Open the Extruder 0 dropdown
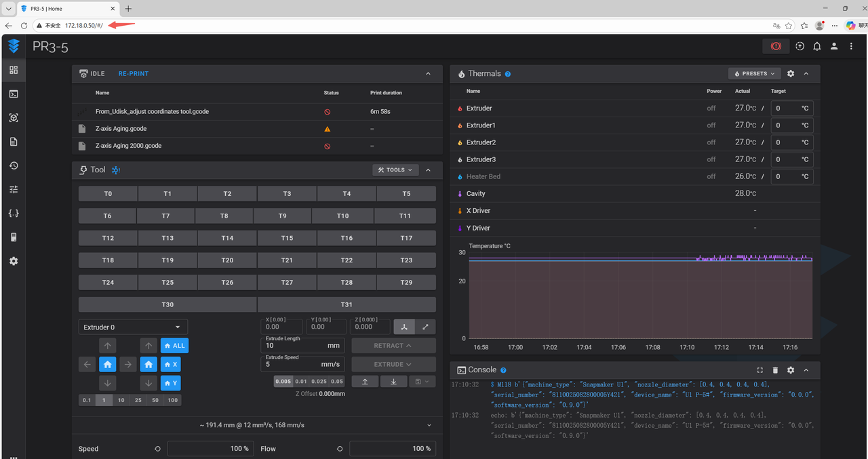This screenshot has height=459, width=868. tap(133, 327)
